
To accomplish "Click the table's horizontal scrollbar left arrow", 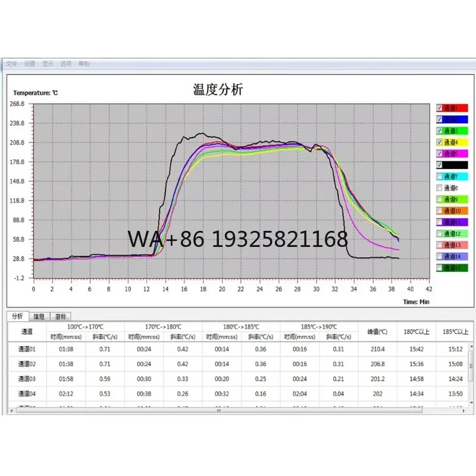I will (x=11, y=411).
